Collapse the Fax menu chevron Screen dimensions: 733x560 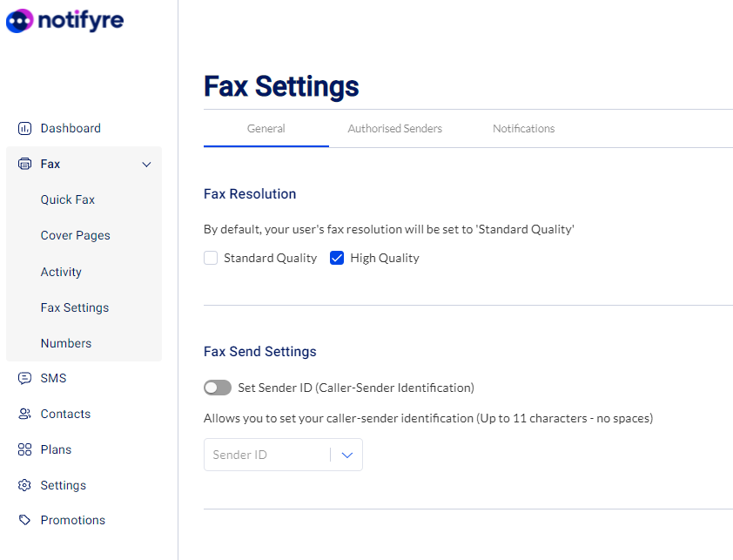coord(147,165)
